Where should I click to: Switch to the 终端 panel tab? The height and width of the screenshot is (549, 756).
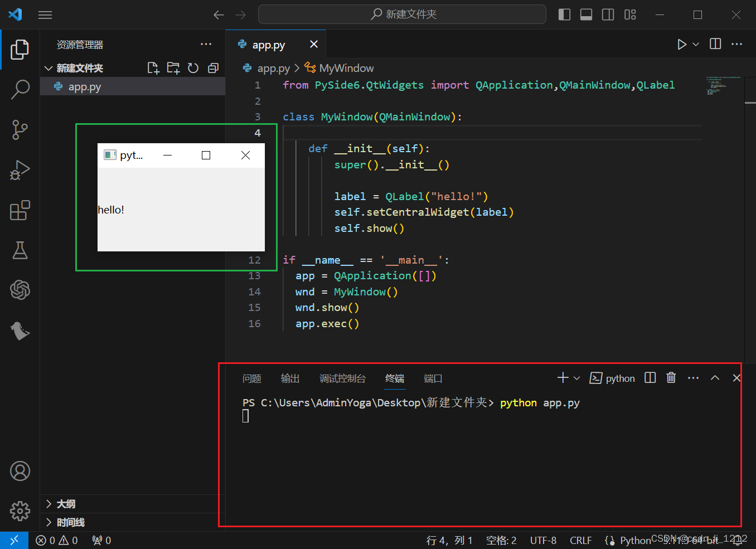pyautogui.click(x=395, y=378)
